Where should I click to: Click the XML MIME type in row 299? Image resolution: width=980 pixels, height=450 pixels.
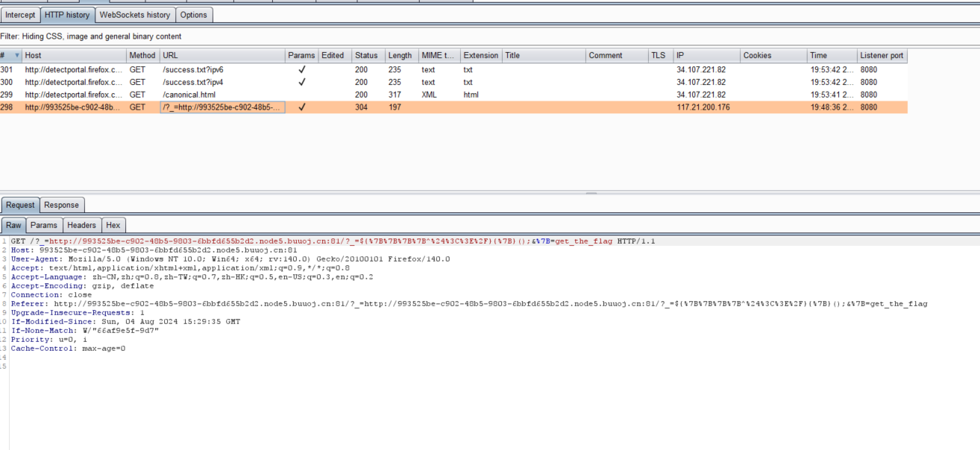[x=429, y=95]
